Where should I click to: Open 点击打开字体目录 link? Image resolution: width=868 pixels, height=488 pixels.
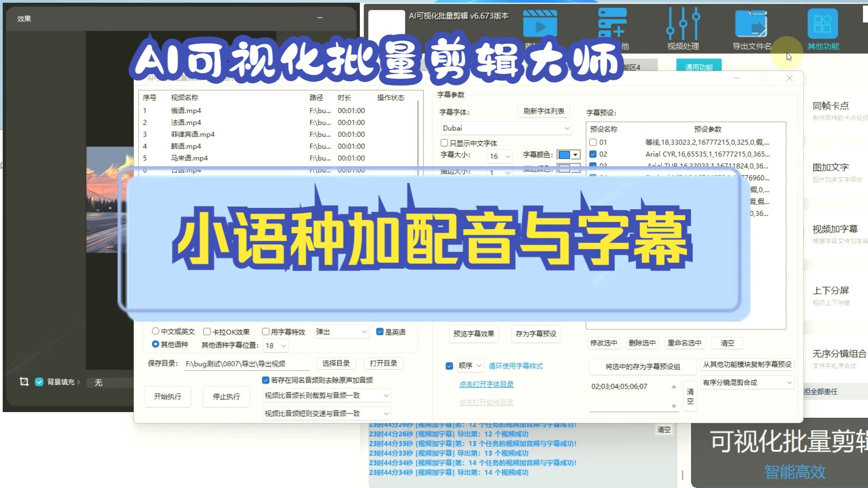click(x=486, y=384)
